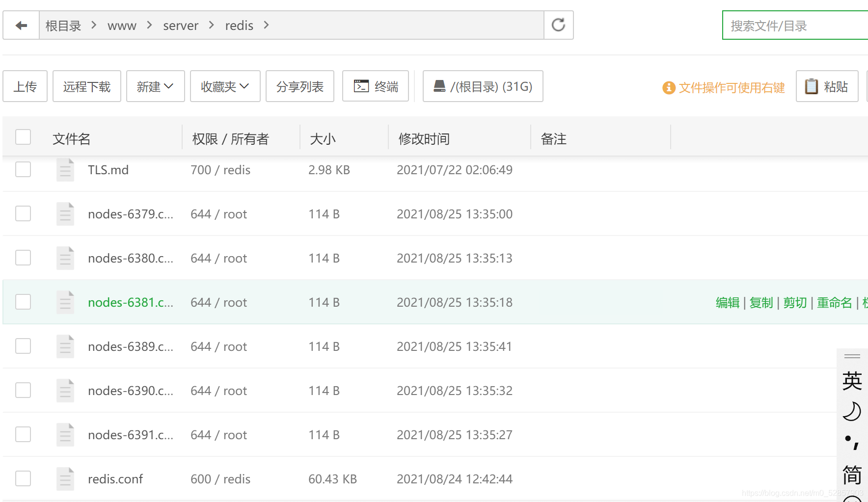Screen dimensions: 868x502
Task: Check the box for nodes-6390 file
Action: pos(23,390)
